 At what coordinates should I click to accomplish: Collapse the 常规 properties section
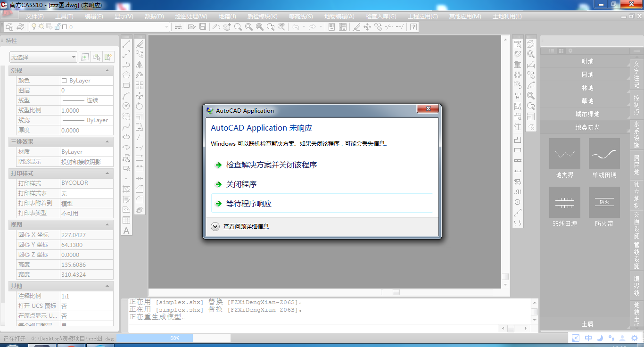pyautogui.click(x=107, y=71)
